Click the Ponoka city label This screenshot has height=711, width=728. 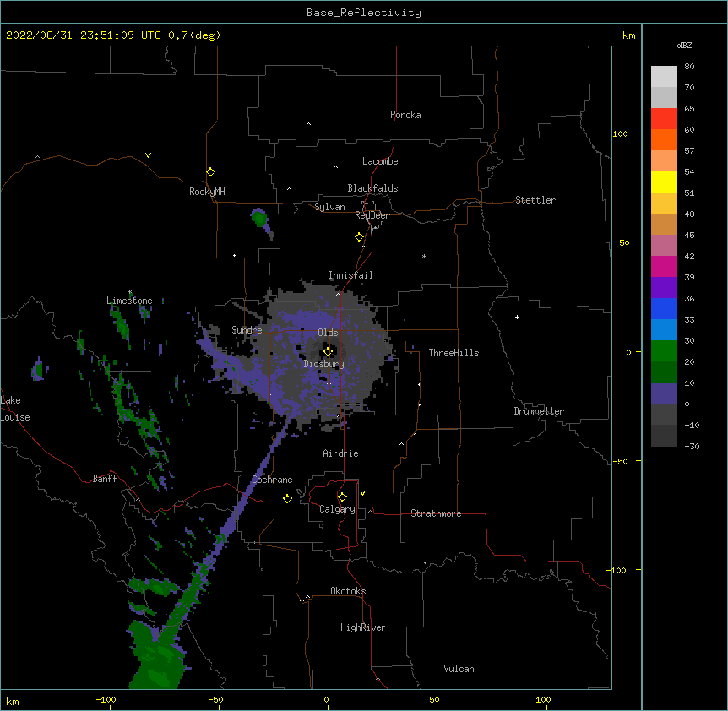click(405, 115)
